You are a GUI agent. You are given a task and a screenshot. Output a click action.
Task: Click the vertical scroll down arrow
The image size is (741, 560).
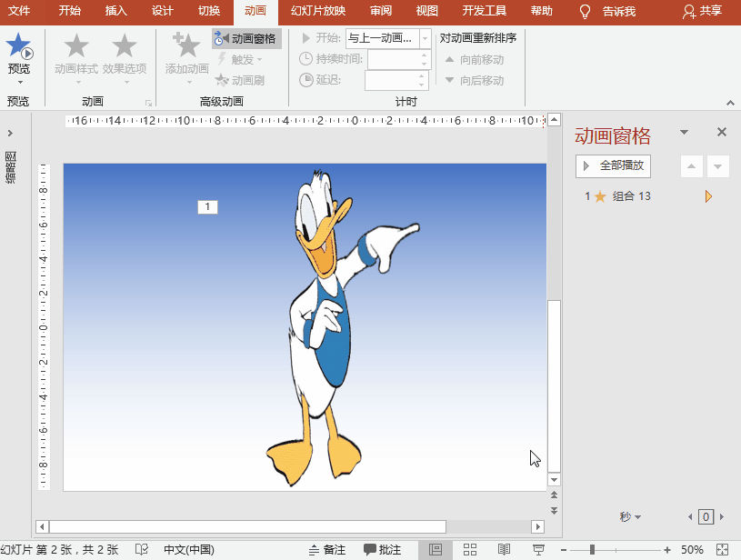pyautogui.click(x=554, y=480)
